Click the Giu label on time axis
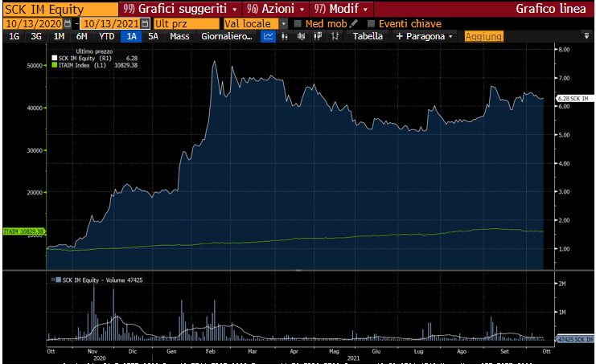The height and width of the screenshot is (364, 596). pyautogui.click(x=376, y=351)
